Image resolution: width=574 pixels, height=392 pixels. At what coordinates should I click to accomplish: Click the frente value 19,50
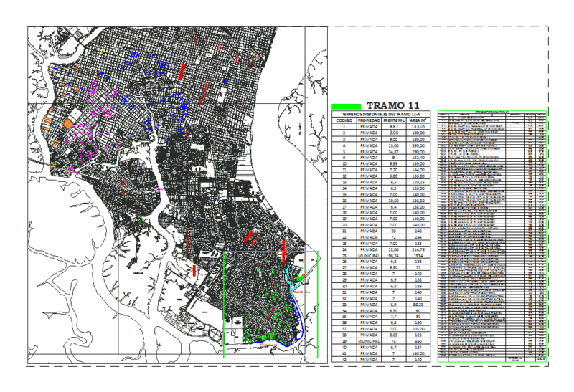(393, 201)
